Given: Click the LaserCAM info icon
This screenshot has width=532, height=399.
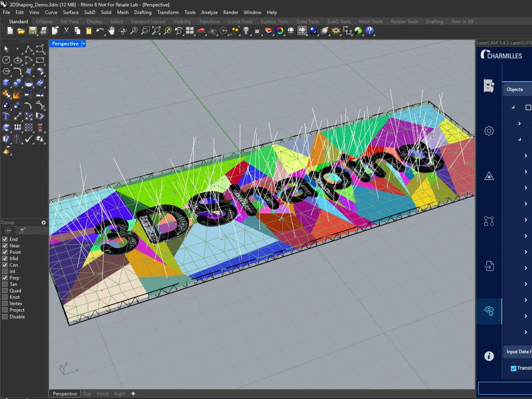Looking at the screenshot, I should tap(489, 356).
